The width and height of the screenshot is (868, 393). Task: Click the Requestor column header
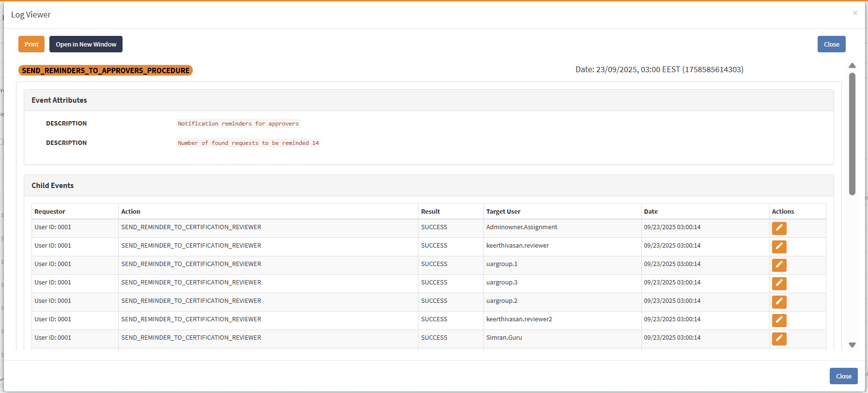tap(50, 212)
